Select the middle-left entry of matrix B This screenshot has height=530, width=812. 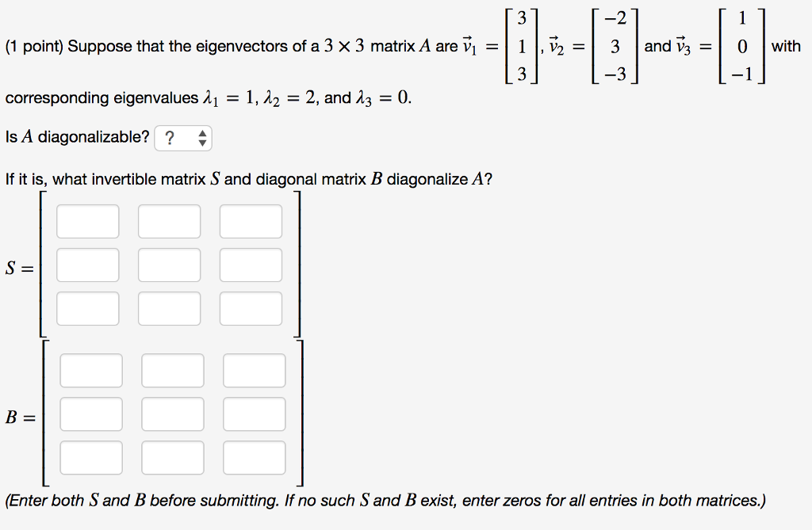coord(91,414)
